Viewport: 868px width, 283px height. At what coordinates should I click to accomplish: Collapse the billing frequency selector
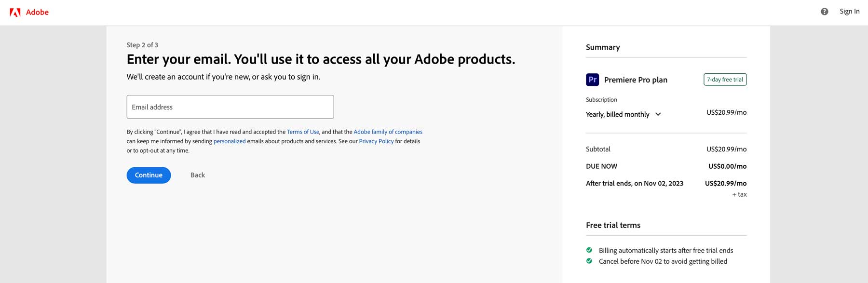coord(659,114)
